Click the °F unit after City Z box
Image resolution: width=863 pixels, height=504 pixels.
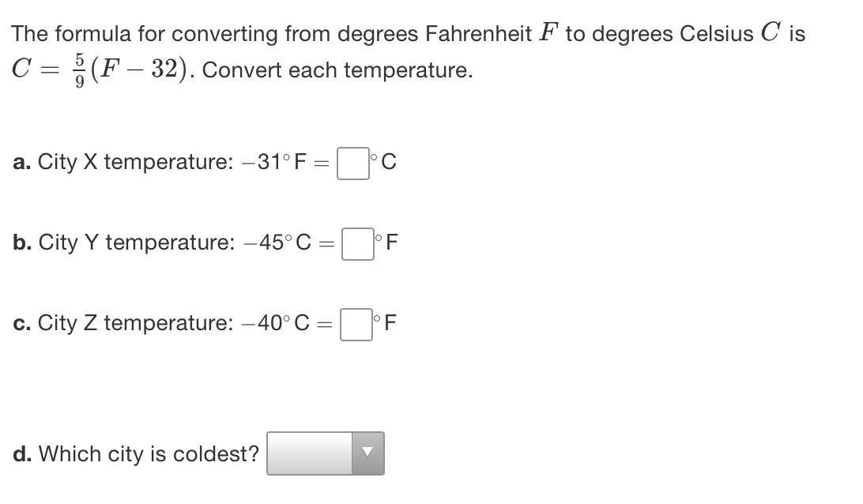tap(386, 323)
